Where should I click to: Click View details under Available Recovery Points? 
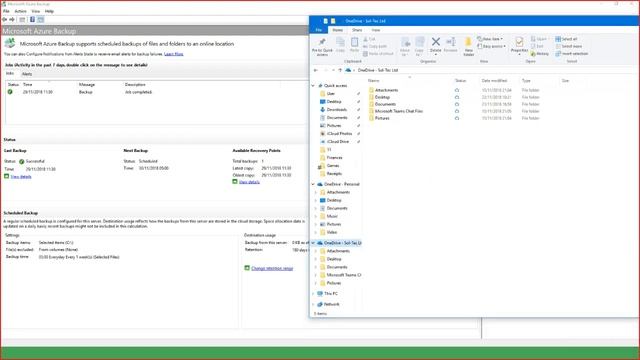pyautogui.click(x=249, y=182)
